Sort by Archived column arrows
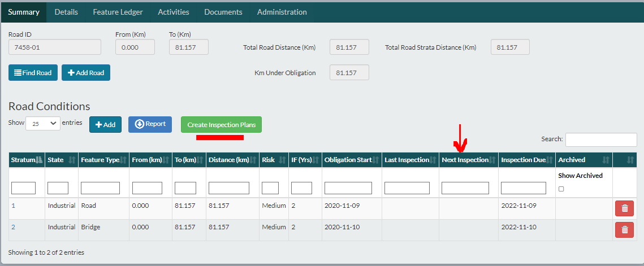The height and width of the screenshot is (266, 644). 606,160
